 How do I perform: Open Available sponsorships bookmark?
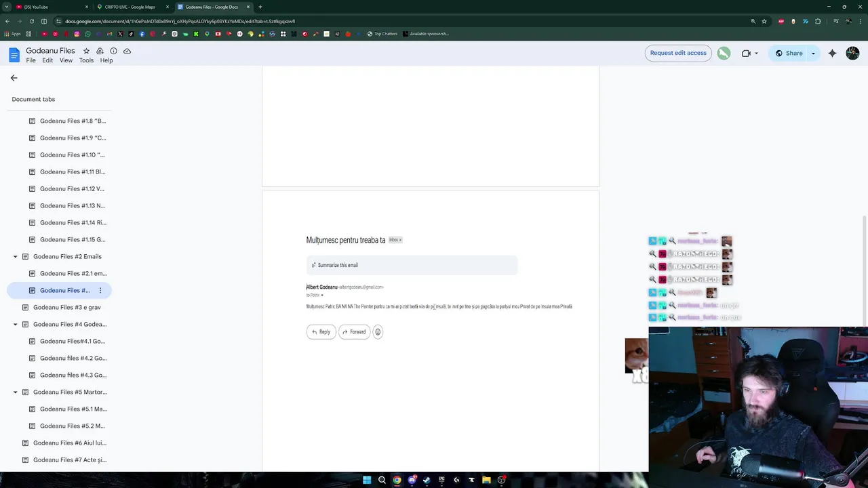click(425, 34)
